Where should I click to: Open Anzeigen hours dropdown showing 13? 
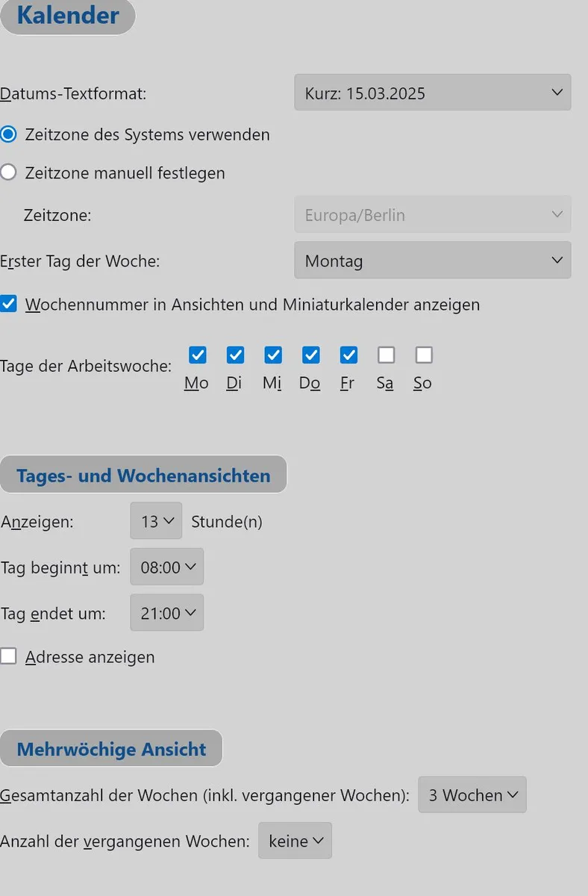tap(156, 521)
